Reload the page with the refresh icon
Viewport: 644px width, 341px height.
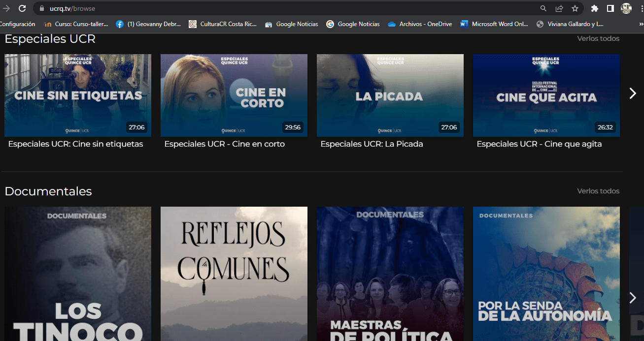pyautogui.click(x=22, y=8)
